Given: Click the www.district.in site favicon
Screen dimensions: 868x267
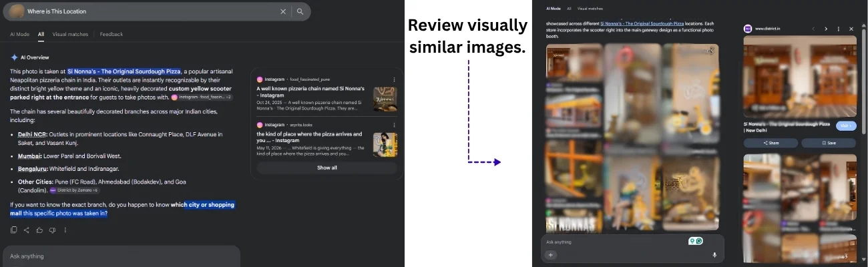Looking at the screenshot, I should (748, 29).
